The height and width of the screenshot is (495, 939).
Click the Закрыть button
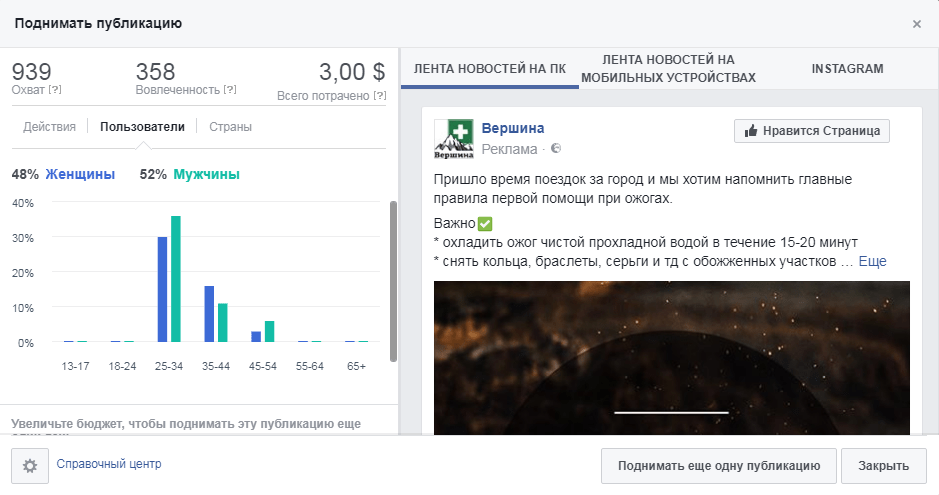[883, 466]
